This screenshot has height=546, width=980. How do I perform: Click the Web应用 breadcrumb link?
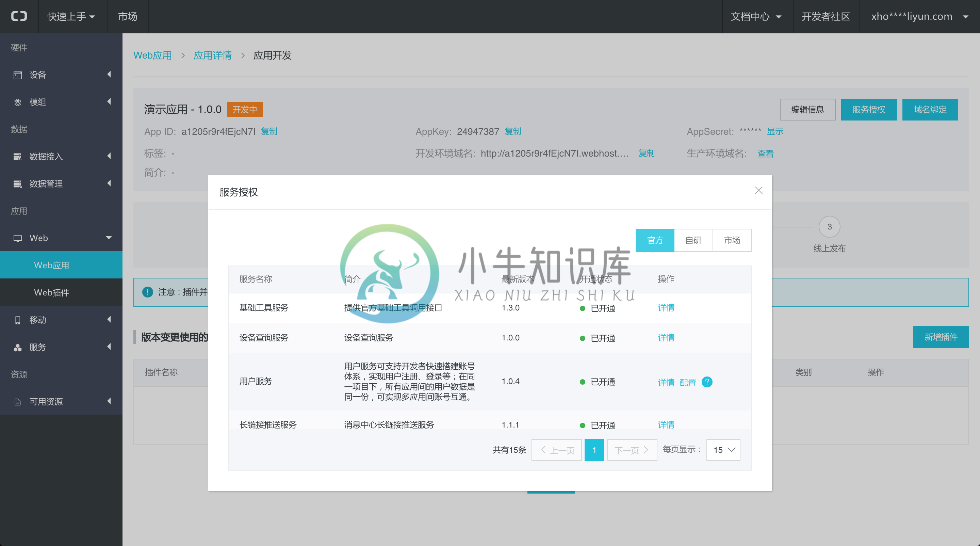tap(152, 55)
